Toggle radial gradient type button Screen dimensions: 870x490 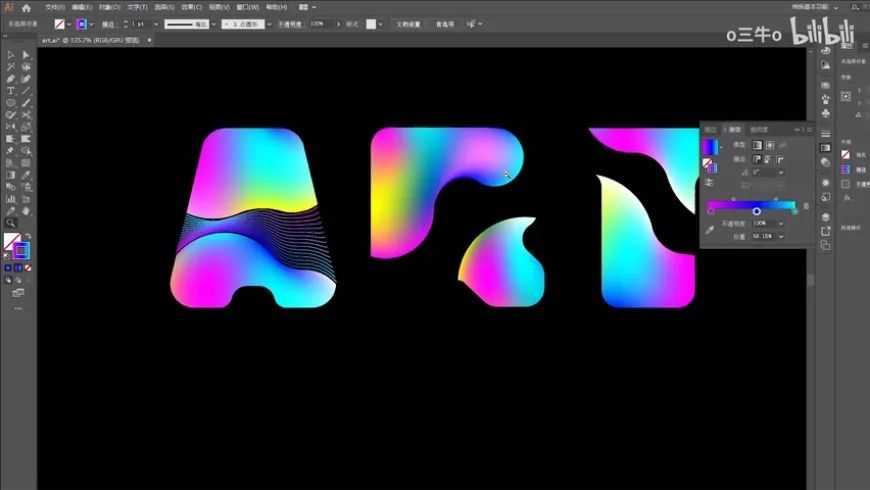(770, 145)
